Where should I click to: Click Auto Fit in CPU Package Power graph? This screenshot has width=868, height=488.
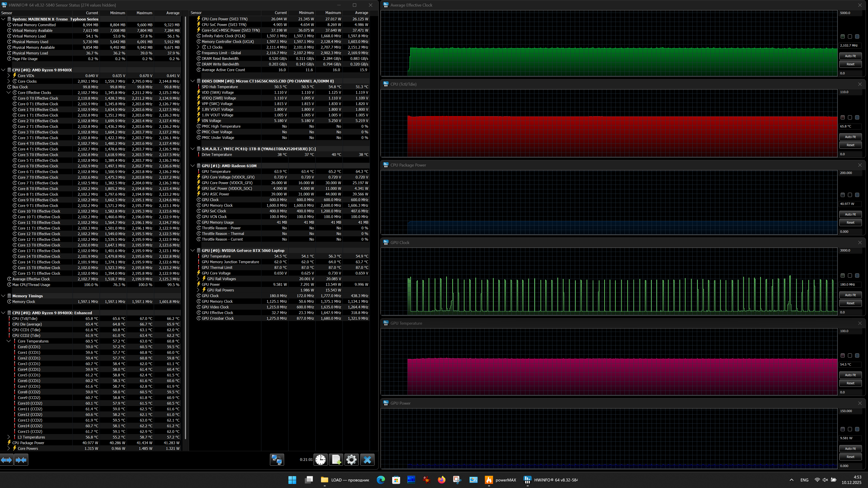[850, 214]
